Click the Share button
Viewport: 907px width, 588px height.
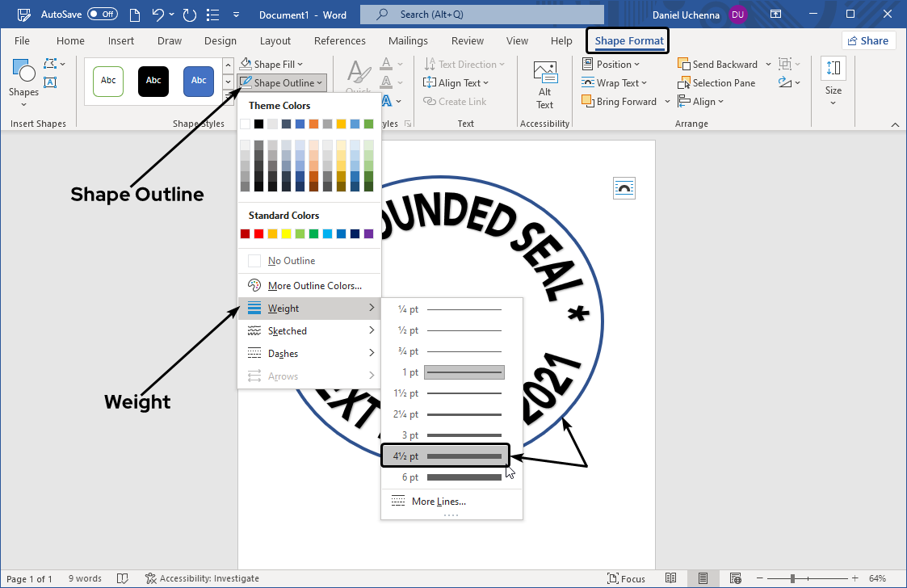pos(867,41)
